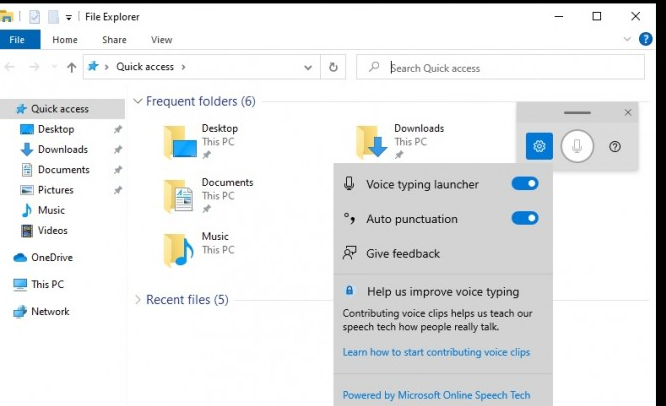Expand the Recent files group
Viewport: 666px width, 406px height.
[x=138, y=300]
